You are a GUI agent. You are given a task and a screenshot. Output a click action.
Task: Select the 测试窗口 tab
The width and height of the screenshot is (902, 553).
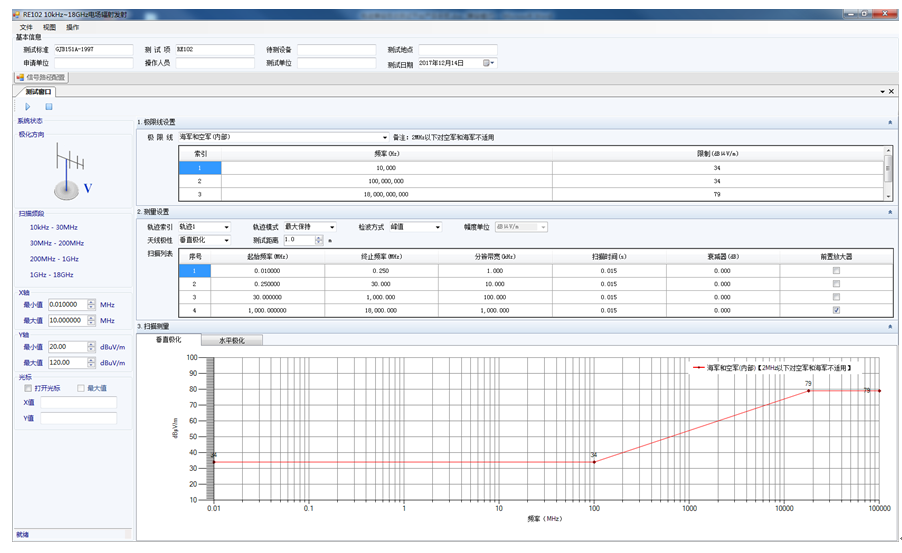pos(37,91)
